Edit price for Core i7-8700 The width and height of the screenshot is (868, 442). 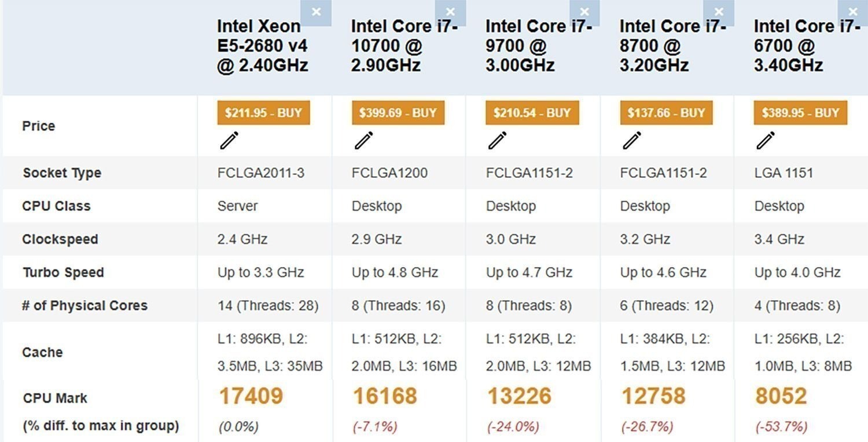coord(632,140)
